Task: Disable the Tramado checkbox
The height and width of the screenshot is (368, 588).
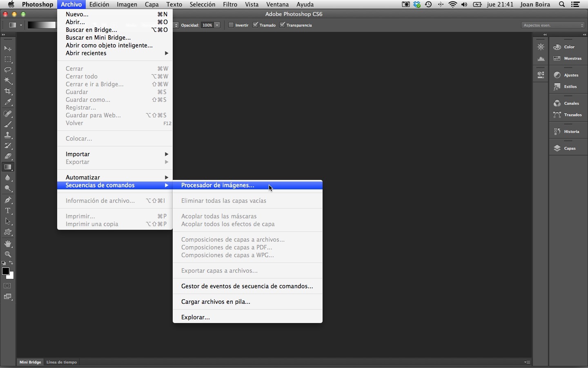Action: [256, 25]
